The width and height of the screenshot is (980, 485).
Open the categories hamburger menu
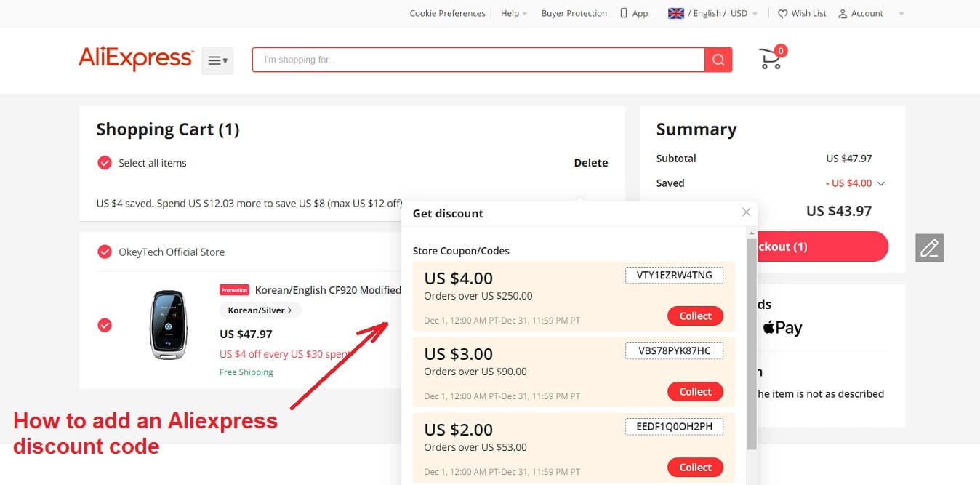point(217,60)
